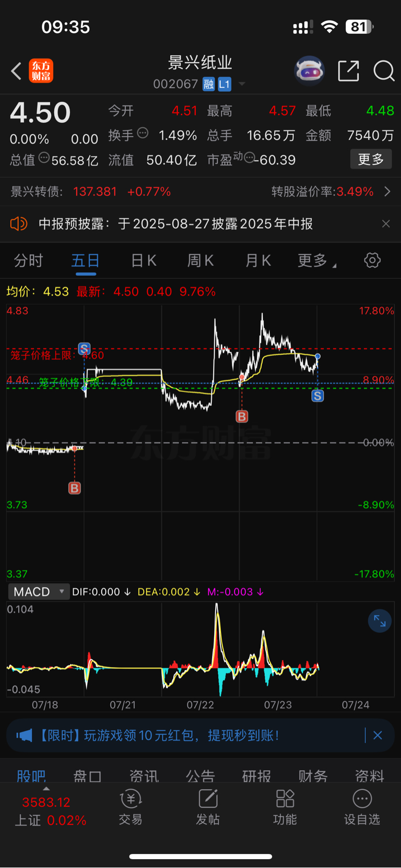The image size is (401, 868).
Task: Tap the 景兴纸业 stock title
Action: click(200, 63)
